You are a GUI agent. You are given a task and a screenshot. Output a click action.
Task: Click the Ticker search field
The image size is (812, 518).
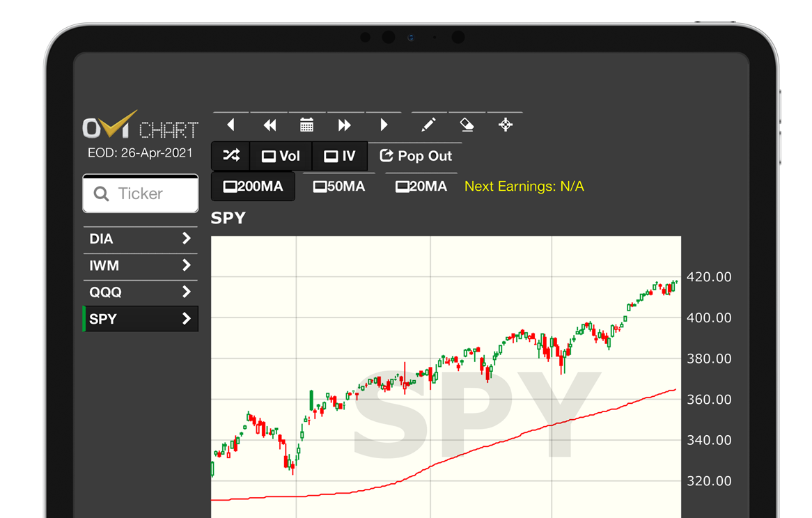point(141,194)
